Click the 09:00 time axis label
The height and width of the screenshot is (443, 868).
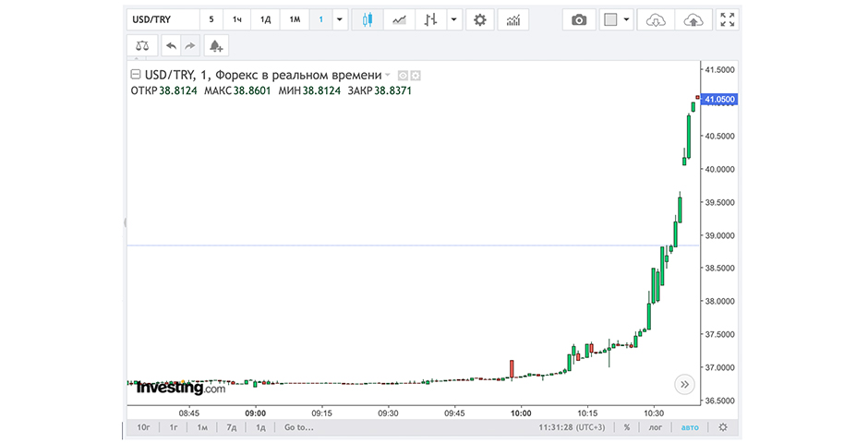[x=255, y=413]
